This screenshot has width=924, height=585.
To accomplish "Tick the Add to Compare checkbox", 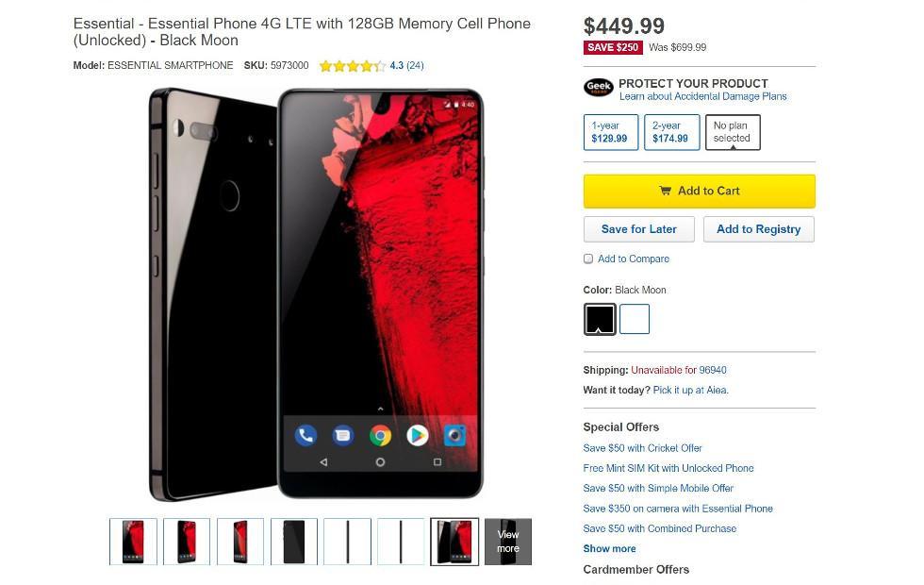I will pos(588,259).
